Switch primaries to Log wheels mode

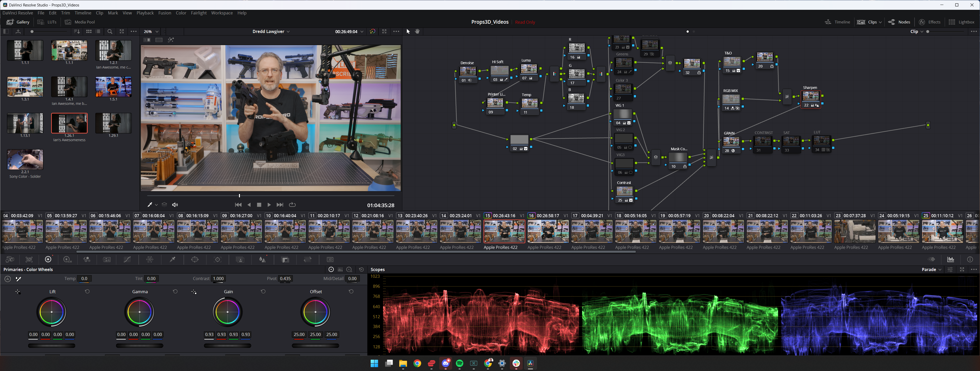pos(349,269)
